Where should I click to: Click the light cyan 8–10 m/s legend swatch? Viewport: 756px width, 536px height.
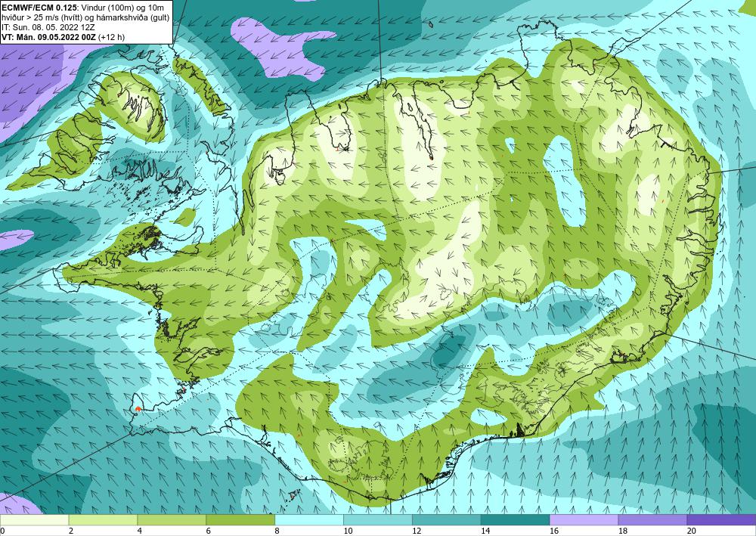click(x=309, y=520)
